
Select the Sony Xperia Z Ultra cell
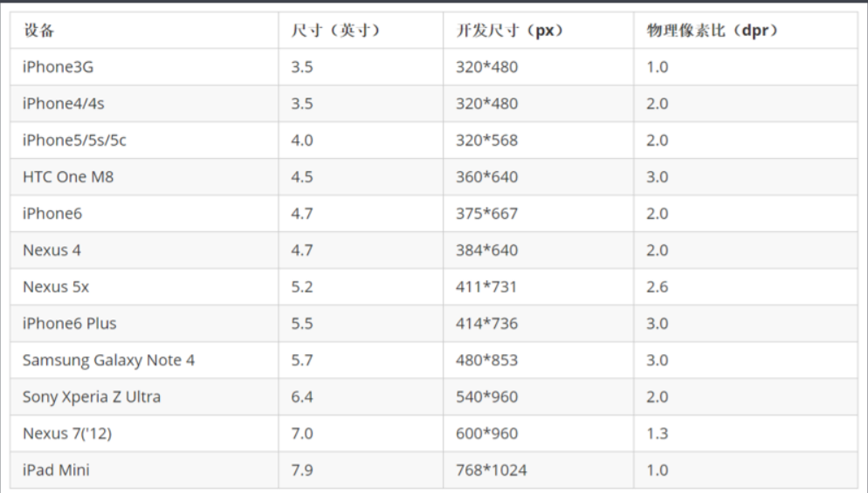pyautogui.click(x=144, y=397)
